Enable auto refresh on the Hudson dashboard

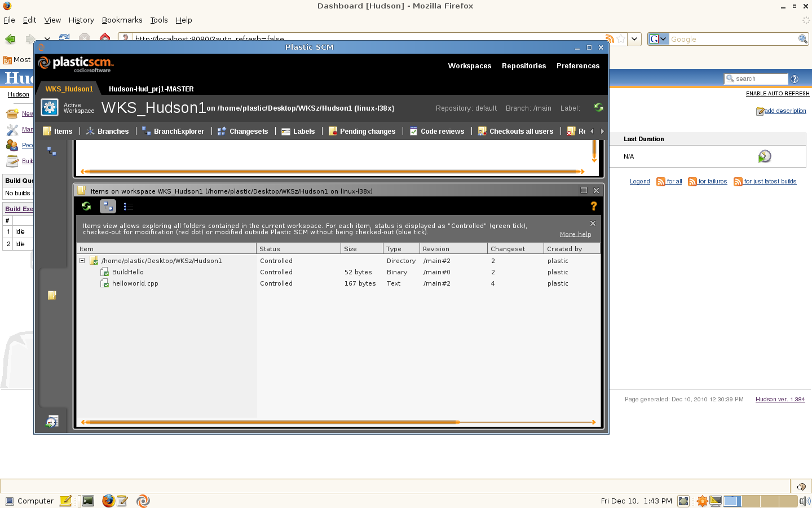777,93
